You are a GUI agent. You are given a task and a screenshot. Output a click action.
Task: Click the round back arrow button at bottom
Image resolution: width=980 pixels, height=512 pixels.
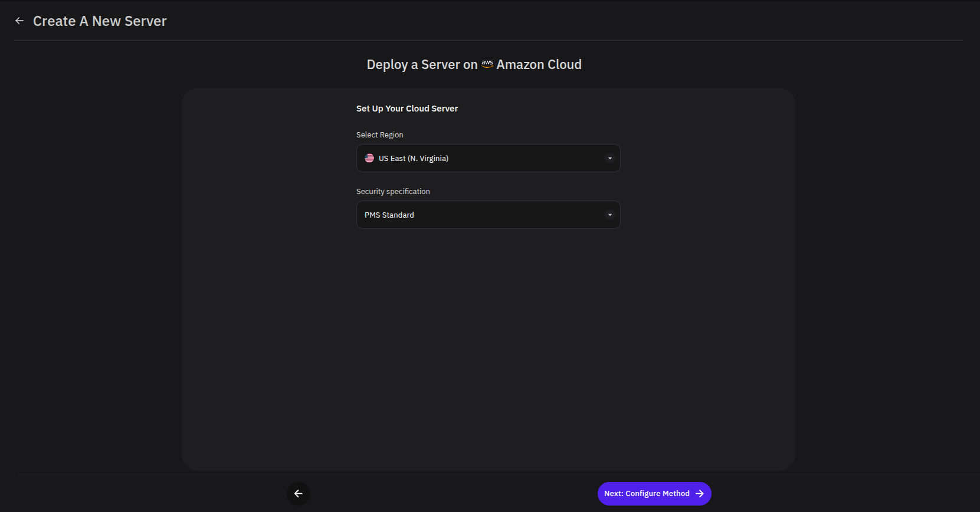299,494
